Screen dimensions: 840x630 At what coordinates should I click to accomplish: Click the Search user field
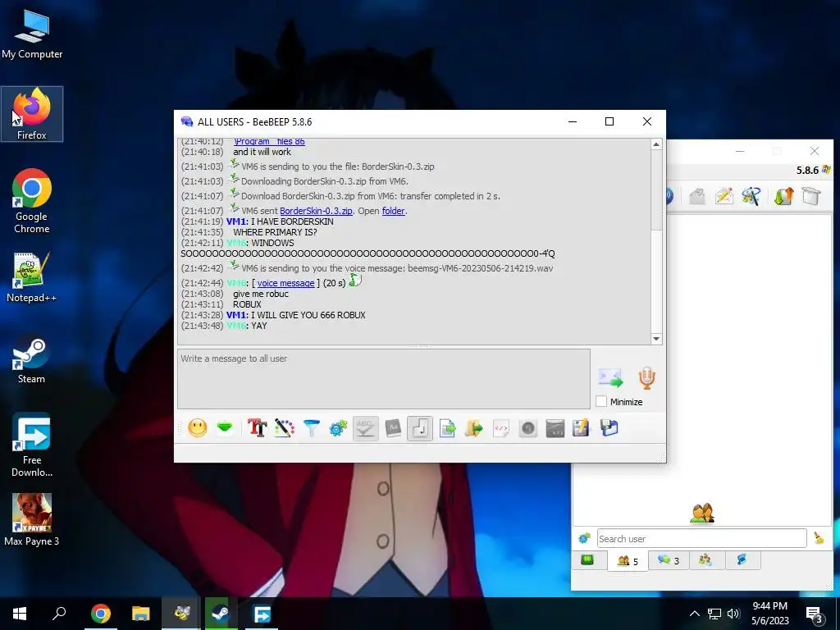click(x=702, y=538)
